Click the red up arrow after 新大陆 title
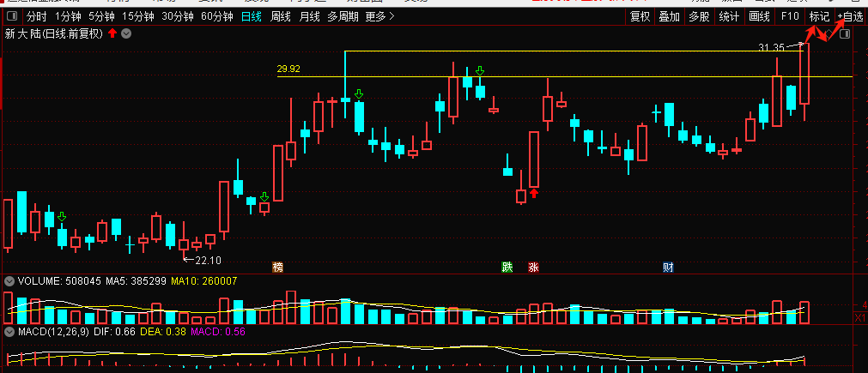This screenshot has height=373, width=868. tap(112, 33)
